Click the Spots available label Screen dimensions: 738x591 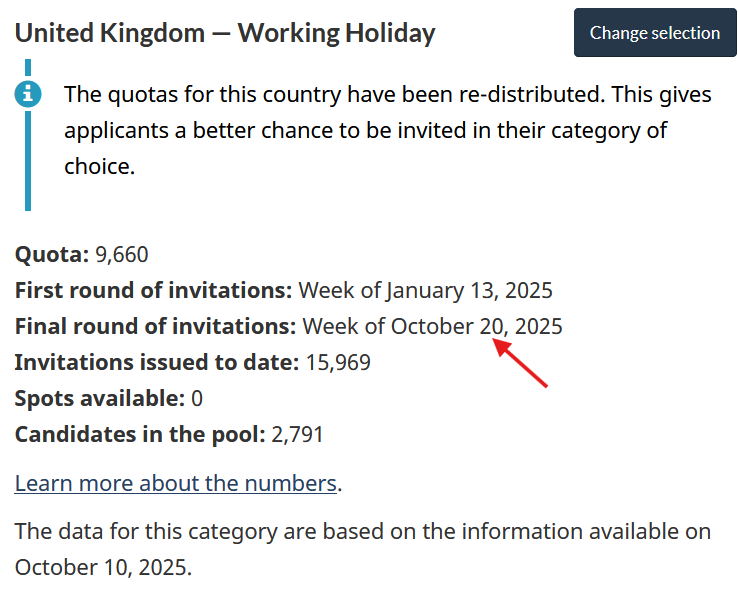99,399
